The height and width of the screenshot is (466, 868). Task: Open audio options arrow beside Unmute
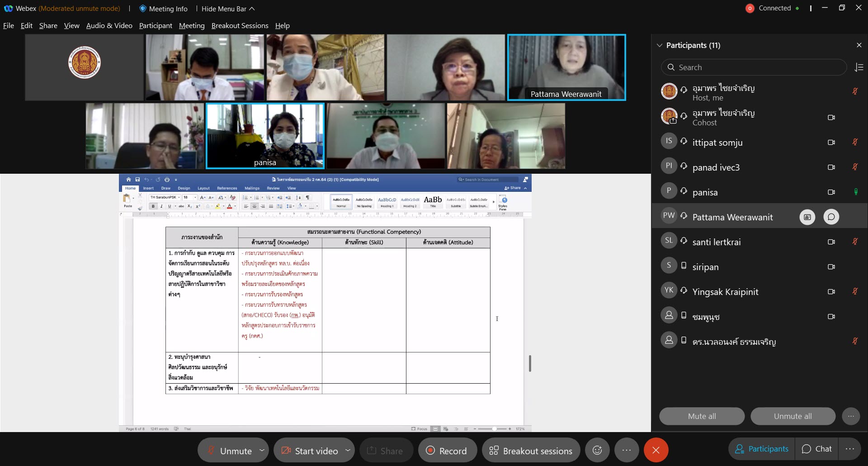click(262, 450)
